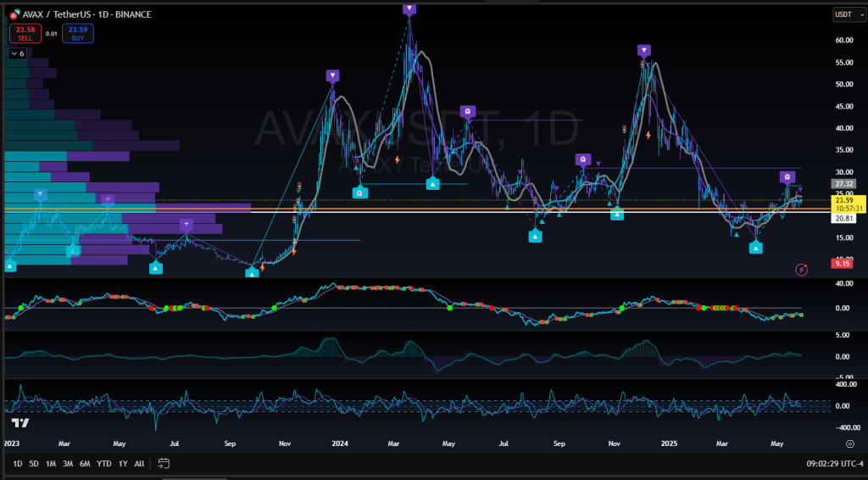Click the 2025 label on time axis

pyautogui.click(x=670, y=444)
